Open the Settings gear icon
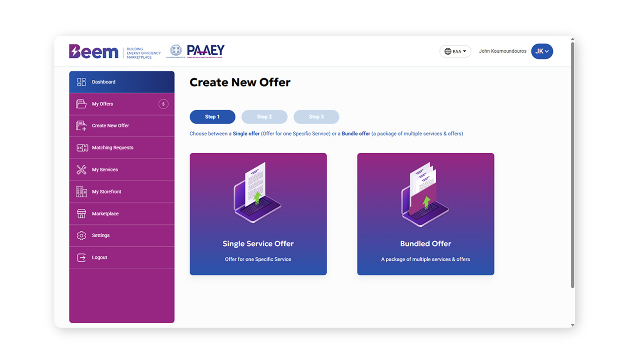Screen dimensions: 629x364 point(81,235)
